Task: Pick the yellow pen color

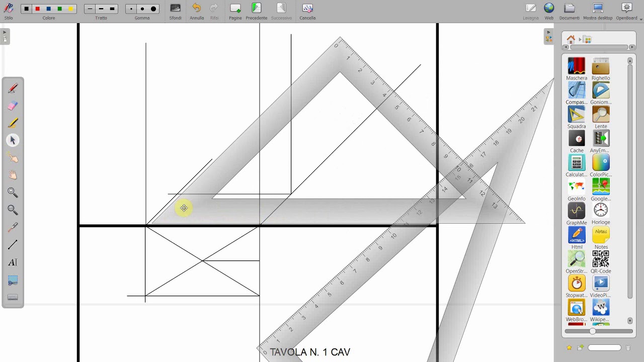Action: pyautogui.click(x=71, y=9)
